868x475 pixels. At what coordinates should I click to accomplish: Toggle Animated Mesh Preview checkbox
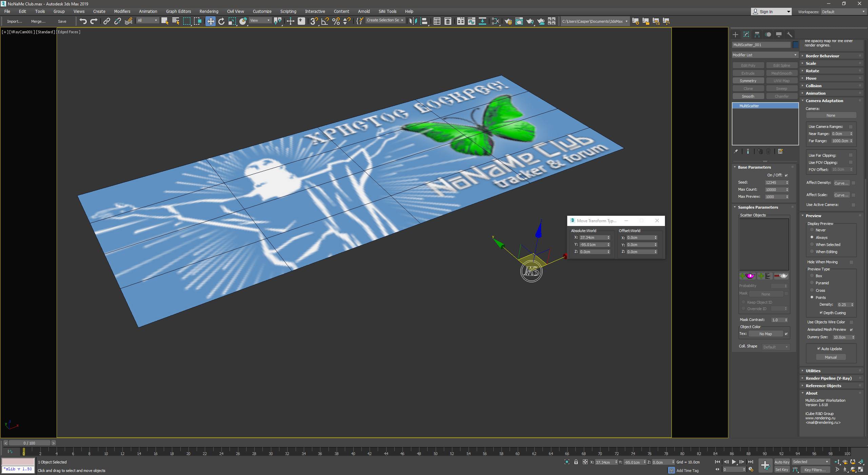tap(851, 329)
